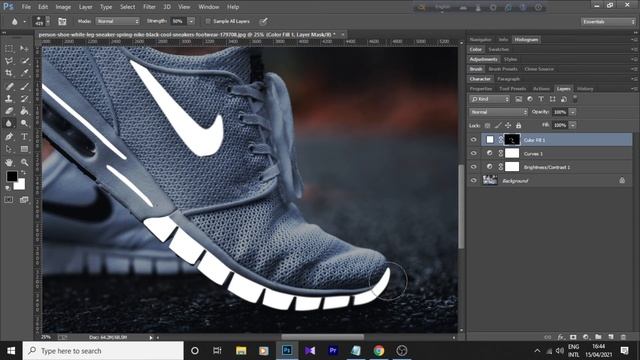The height and width of the screenshot is (360, 640).
Task: Switch to the Paragraph tab
Action: [x=508, y=79]
